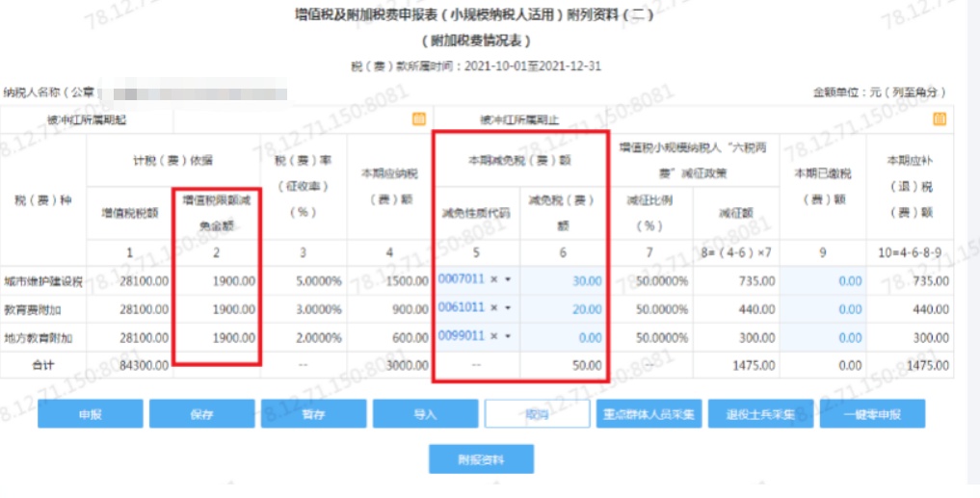The image size is (980, 498).
Task: Clear exemption code 0007011 with its X
Action: coord(493,280)
